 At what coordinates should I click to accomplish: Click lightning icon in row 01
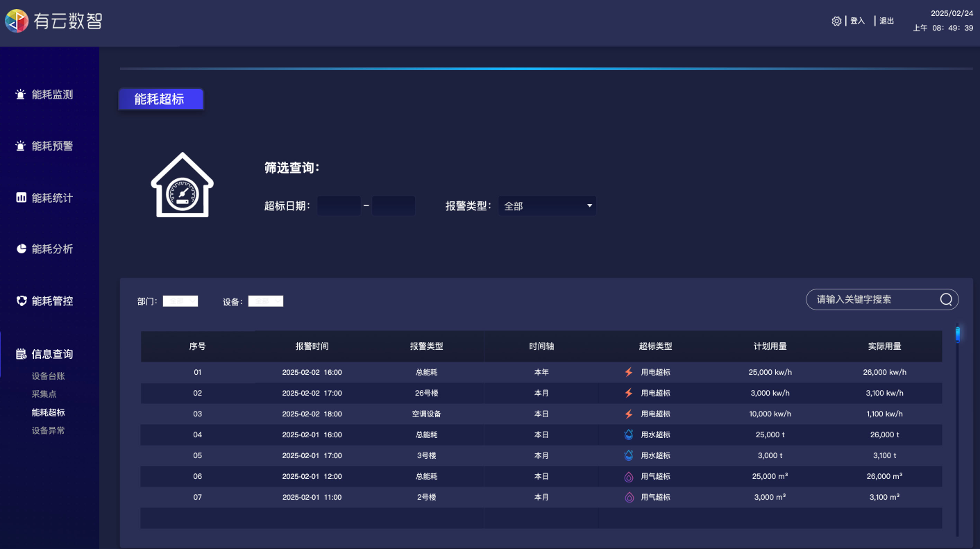point(629,372)
